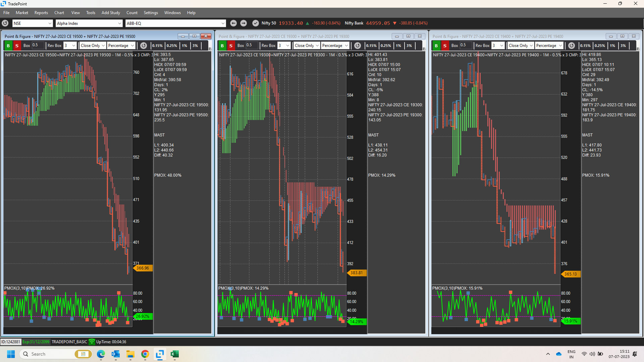
Task: Click the refresh icon on the 19500 chart toolbar
Action: [144, 45]
